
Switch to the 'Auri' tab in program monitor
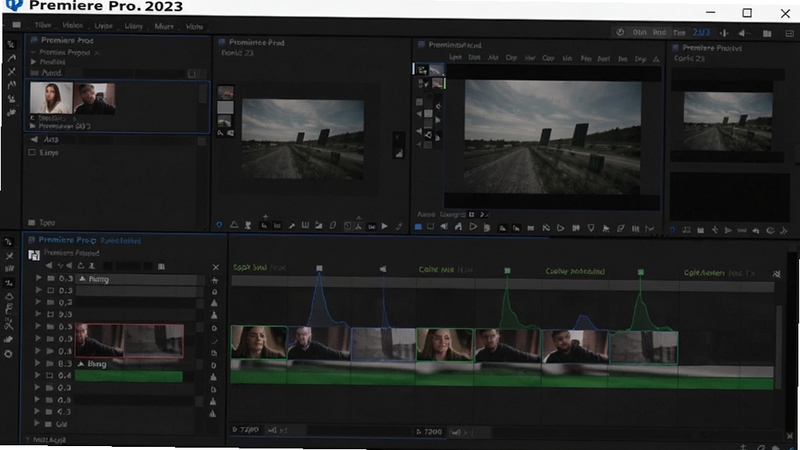tap(604, 59)
